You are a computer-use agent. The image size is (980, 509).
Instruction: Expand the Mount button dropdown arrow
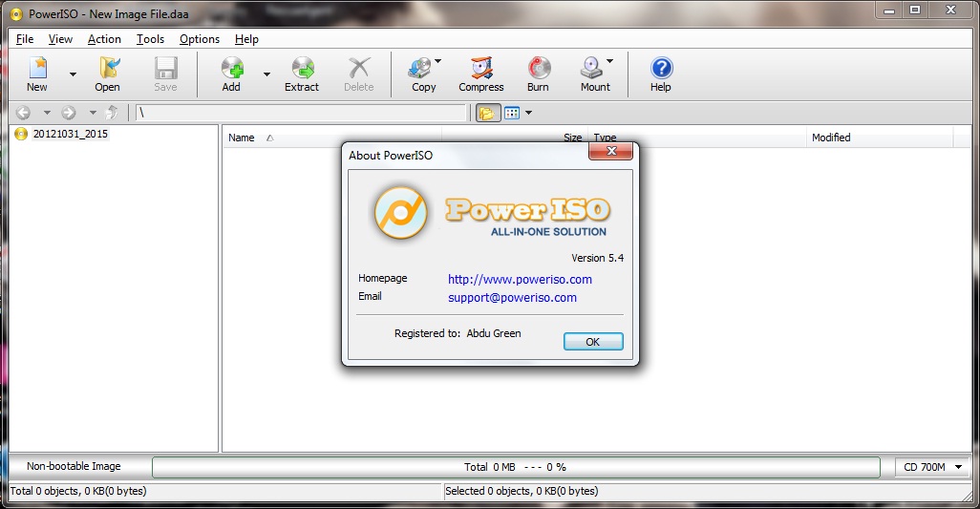609,61
